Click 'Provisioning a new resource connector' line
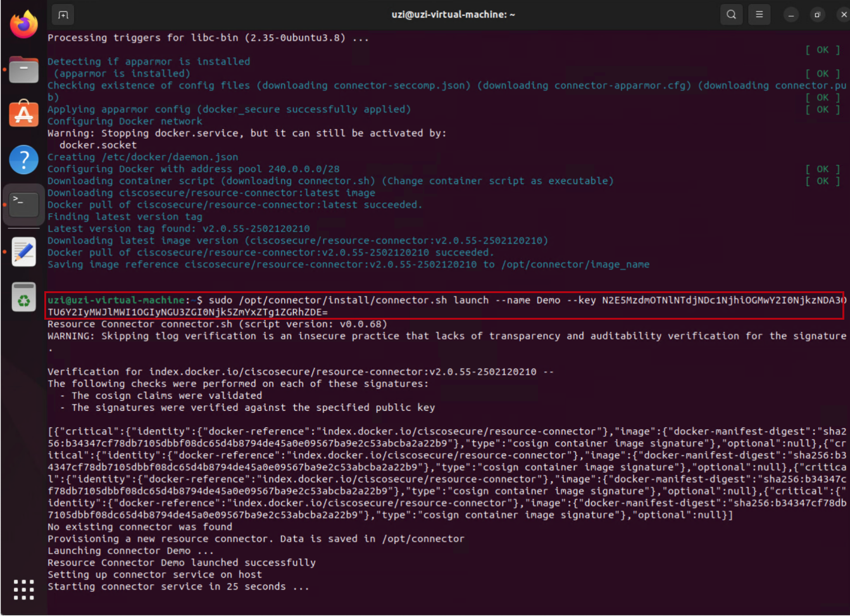The image size is (850, 616). 256,539
